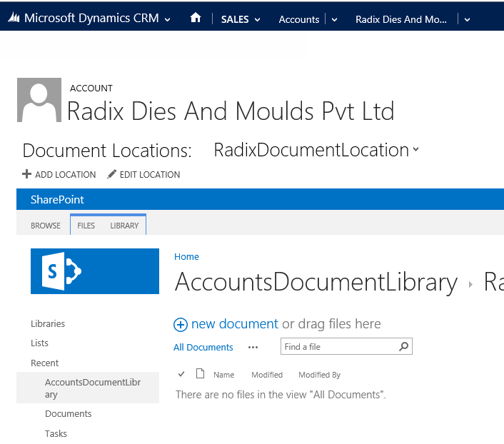Click the Microsoft Dynamics CRM title text
Image resolution: width=504 pixels, height=444 pixels.
point(91,18)
